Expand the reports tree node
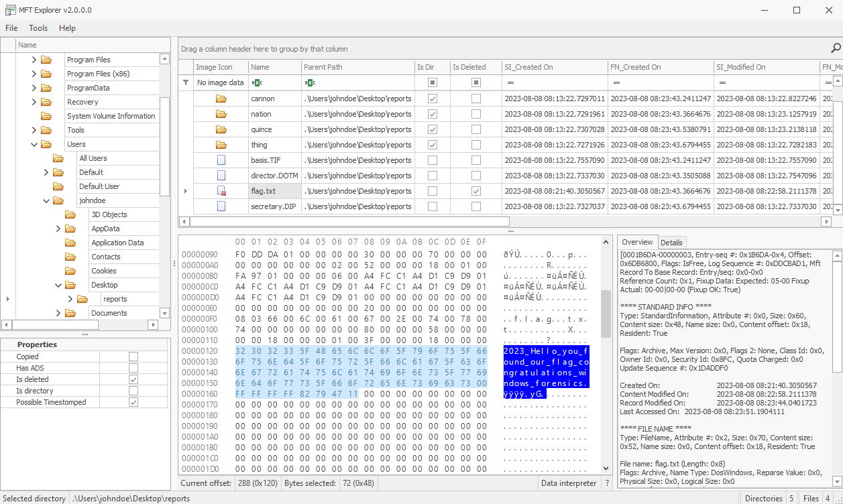Viewport: 843px width, 504px height. 70,299
